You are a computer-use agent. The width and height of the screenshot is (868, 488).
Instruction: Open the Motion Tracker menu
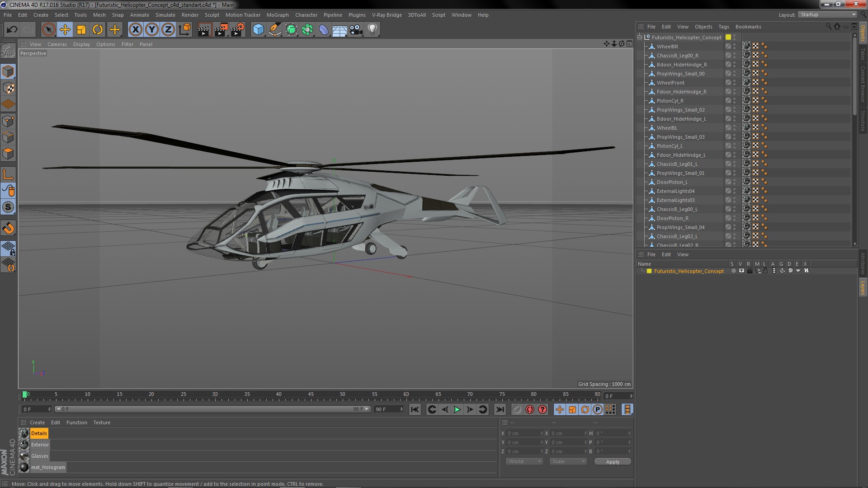[x=243, y=14]
